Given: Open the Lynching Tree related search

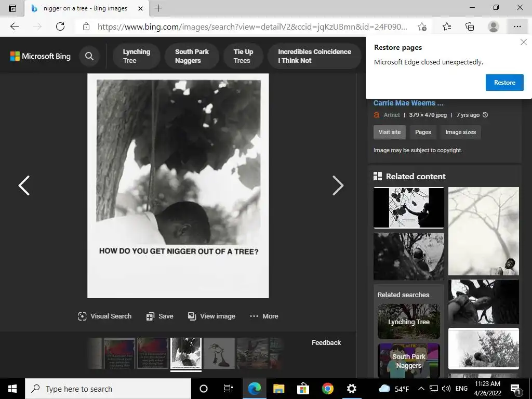Looking at the screenshot, I should point(408,321).
